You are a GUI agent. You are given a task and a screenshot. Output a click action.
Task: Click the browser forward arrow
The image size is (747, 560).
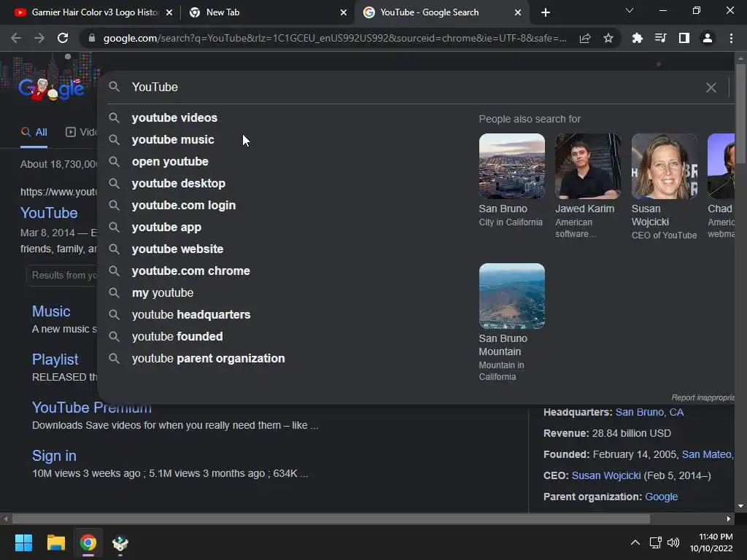39,38
